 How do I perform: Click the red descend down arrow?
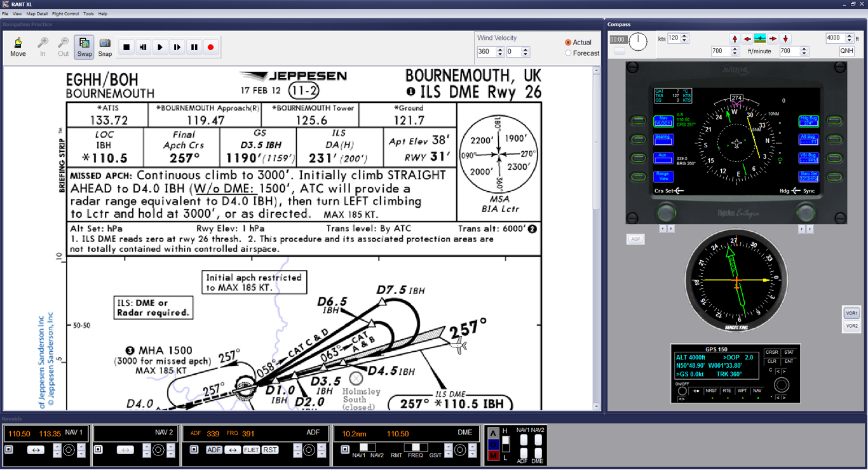click(785, 39)
